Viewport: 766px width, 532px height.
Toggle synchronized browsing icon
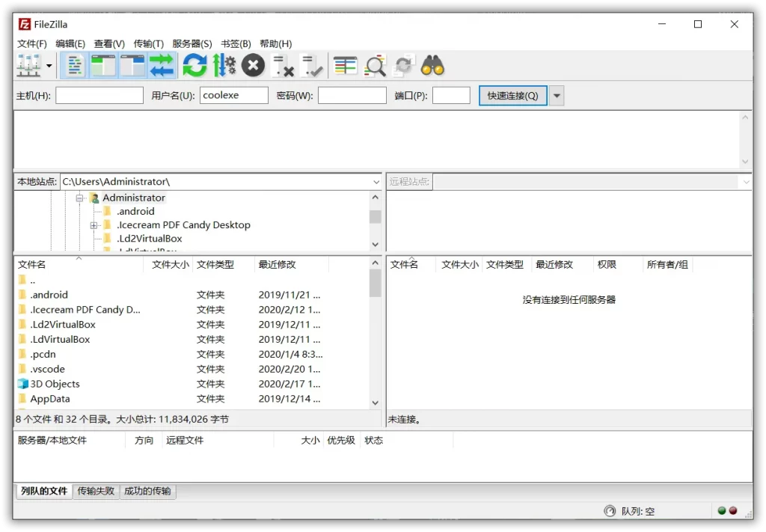tap(404, 65)
